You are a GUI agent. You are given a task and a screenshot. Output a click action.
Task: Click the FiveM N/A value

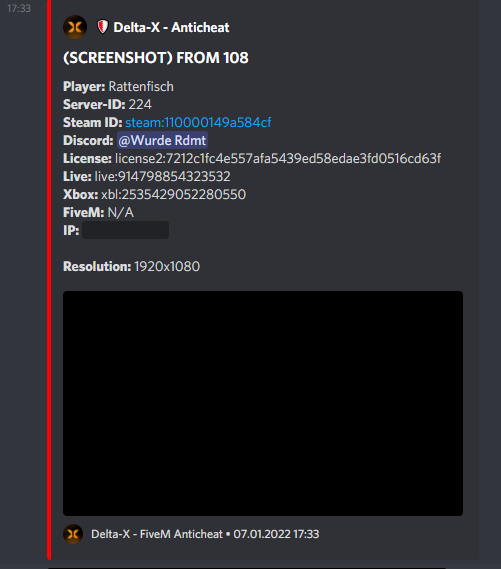[x=120, y=212]
